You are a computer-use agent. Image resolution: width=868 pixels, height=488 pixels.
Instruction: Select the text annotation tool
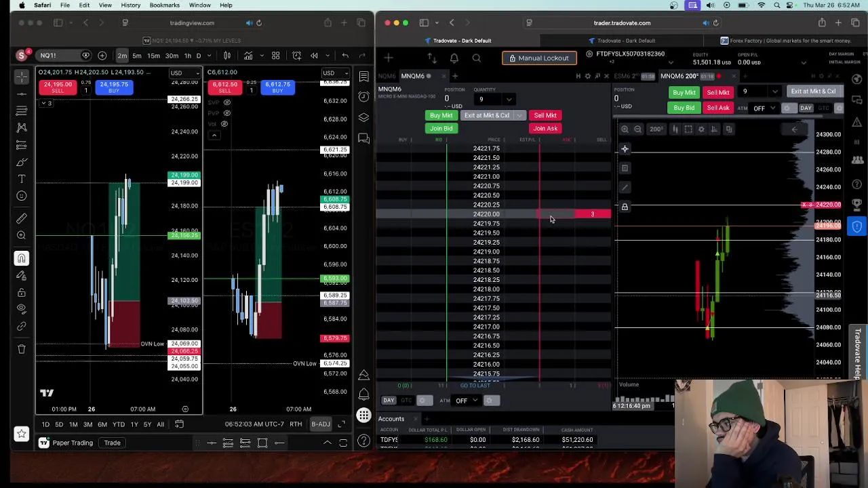pos(22,179)
